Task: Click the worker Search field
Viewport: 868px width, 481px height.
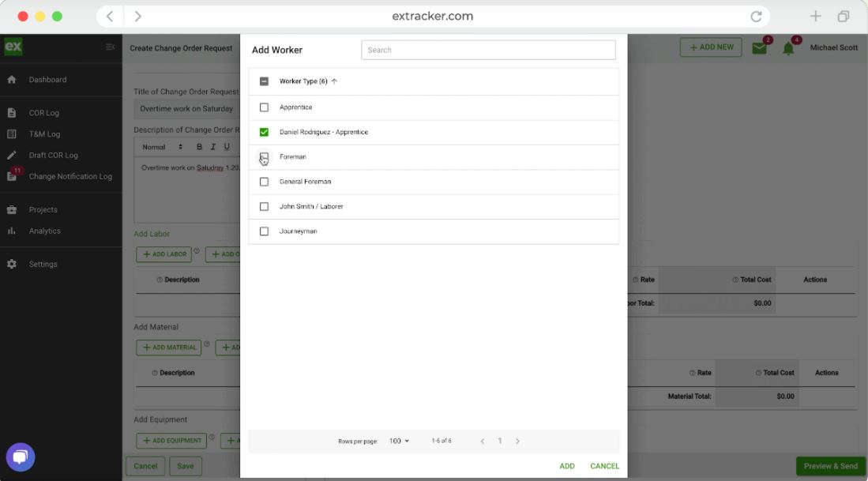Action: [x=487, y=49]
